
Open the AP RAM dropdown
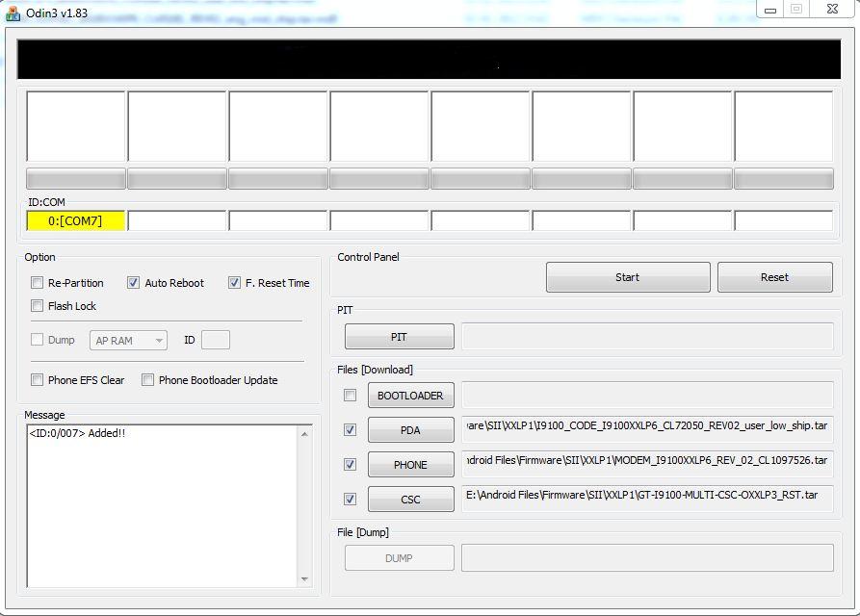pyautogui.click(x=128, y=341)
